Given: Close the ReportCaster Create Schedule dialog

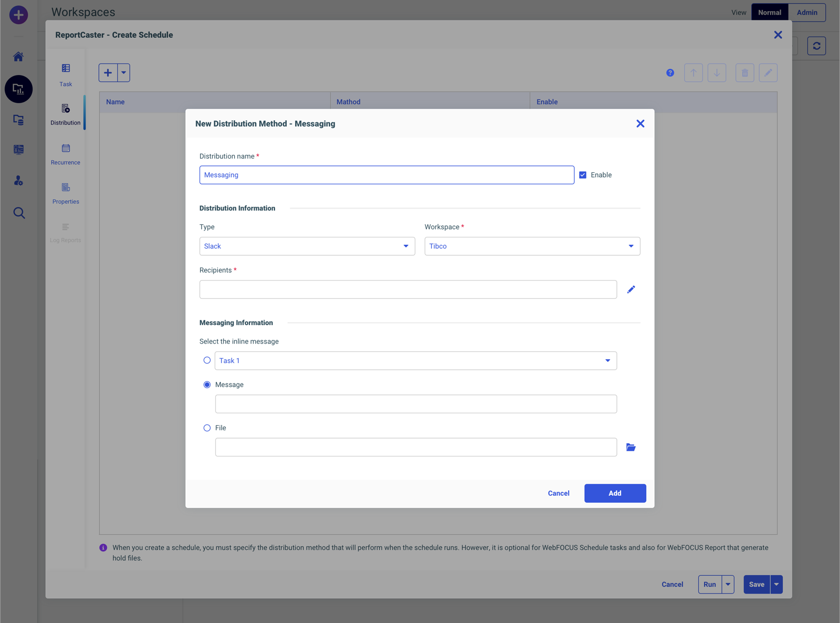Looking at the screenshot, I should (x=778, y=35).
